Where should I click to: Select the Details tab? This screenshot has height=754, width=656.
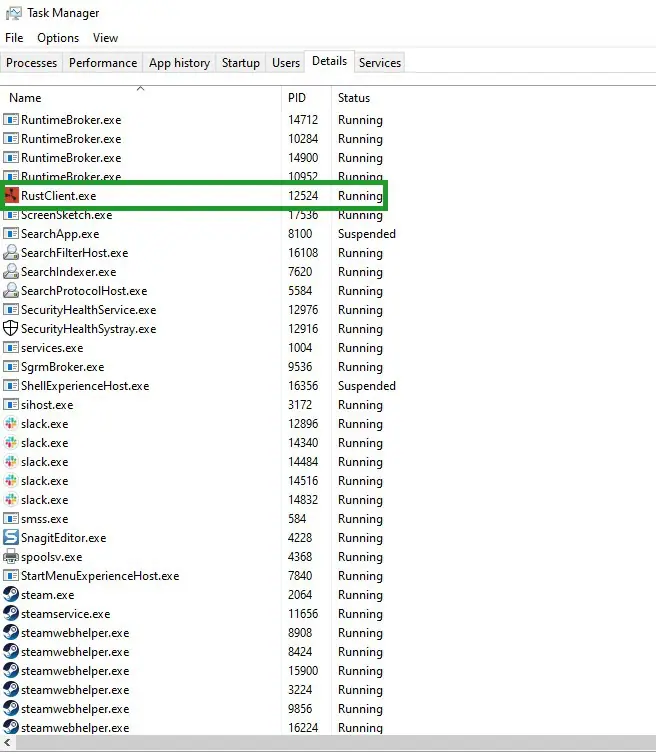point(329,61)
